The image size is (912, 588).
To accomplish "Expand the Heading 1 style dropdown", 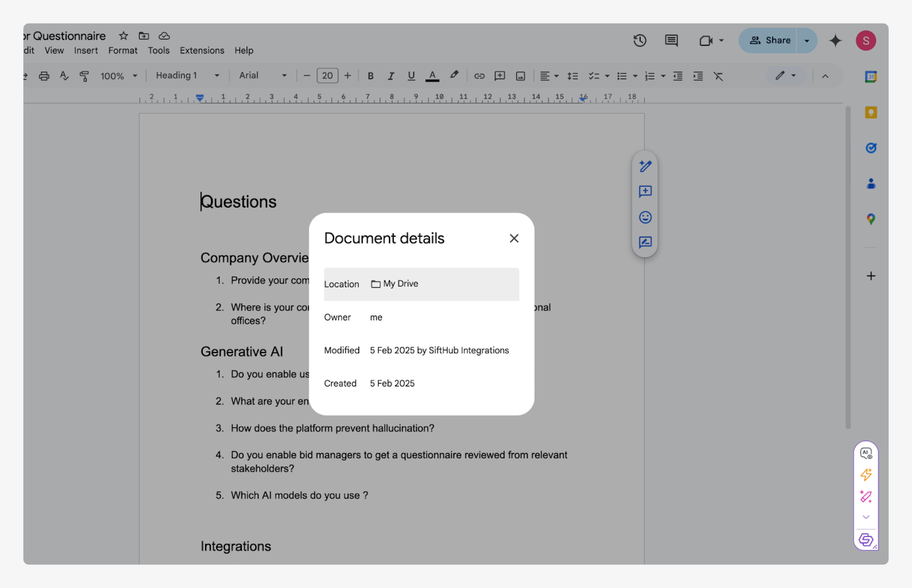I will (x=187, y=76).
